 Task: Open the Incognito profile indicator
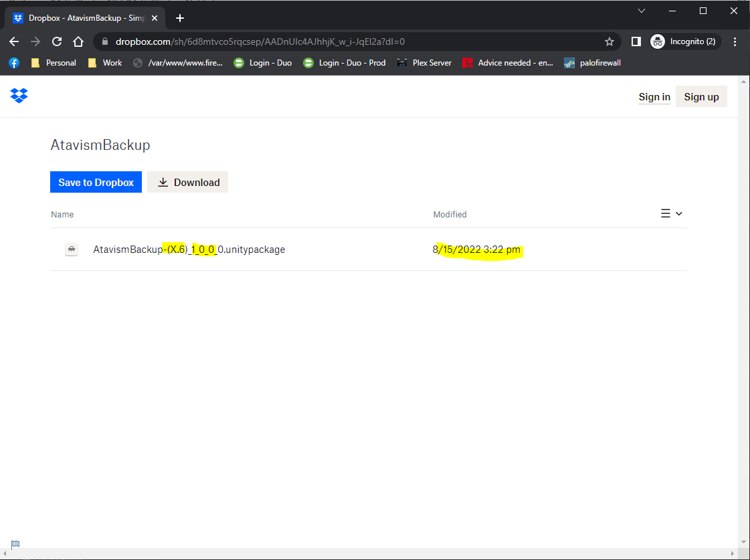(x=685, y=41)
